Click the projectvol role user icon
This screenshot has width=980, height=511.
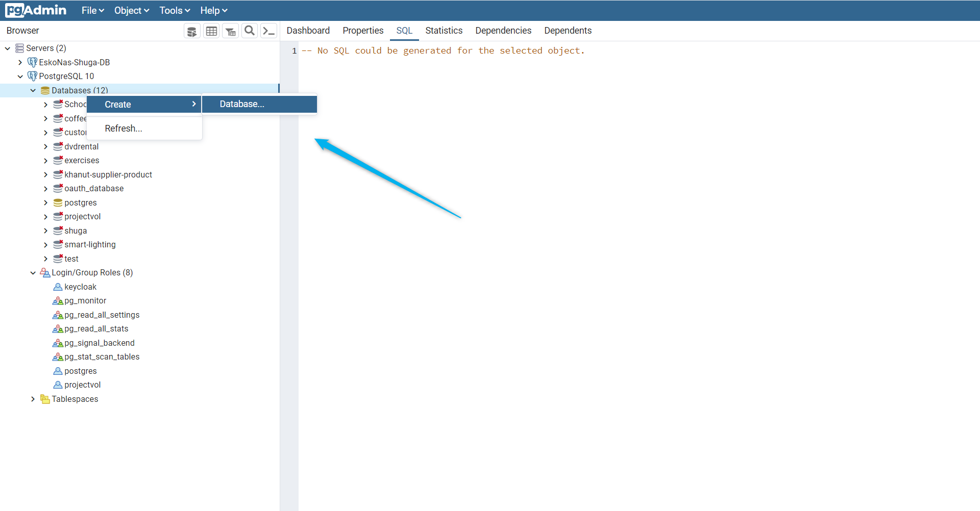pos(58,385)
